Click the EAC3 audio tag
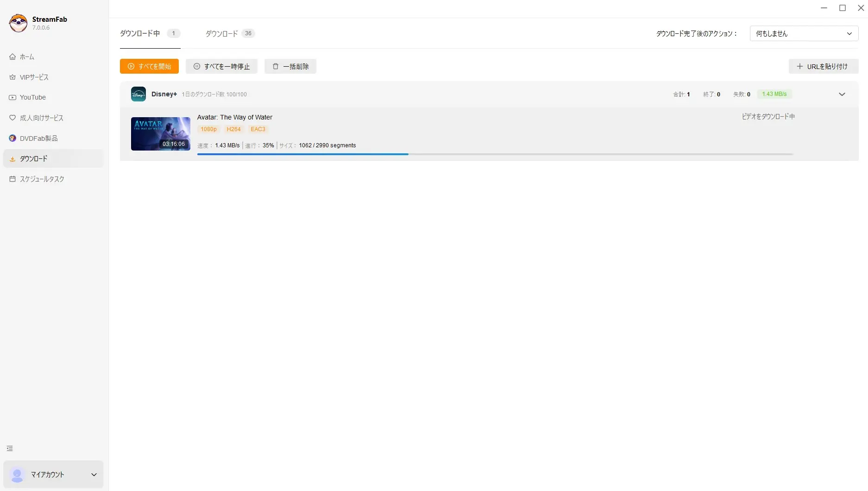This screenshot has width=868, height=491. pyautogui.click(x=258, y=129)
